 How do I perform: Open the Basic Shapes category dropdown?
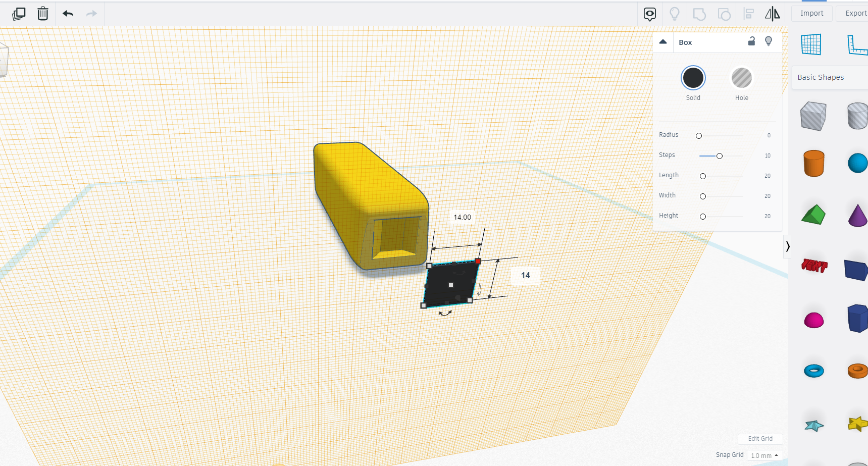tap(830, 77)
